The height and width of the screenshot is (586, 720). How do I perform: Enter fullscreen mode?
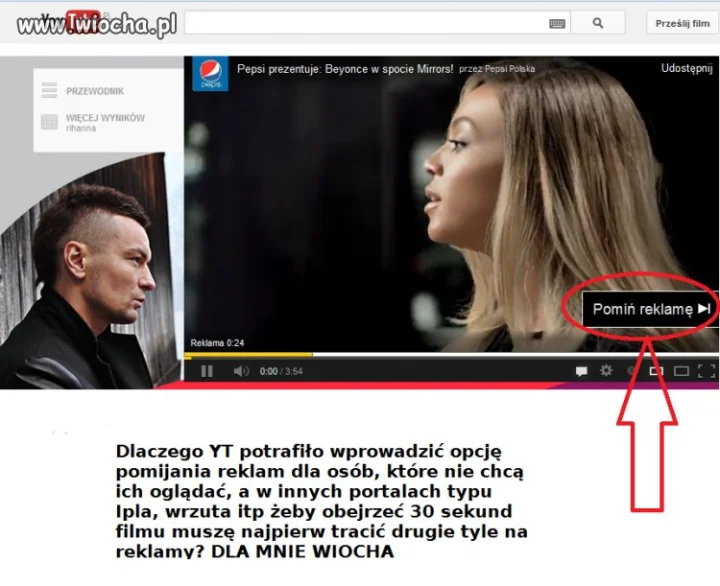706,371
